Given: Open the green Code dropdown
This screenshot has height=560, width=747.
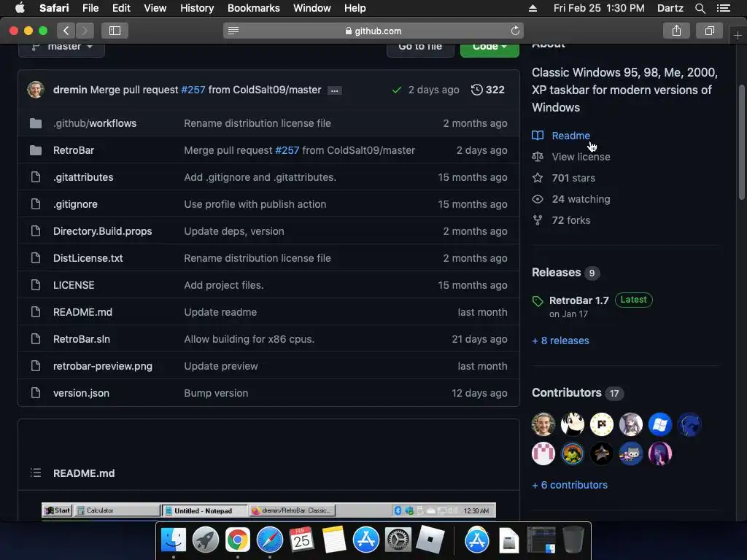Looking at the screenshot, I should 489,50.
